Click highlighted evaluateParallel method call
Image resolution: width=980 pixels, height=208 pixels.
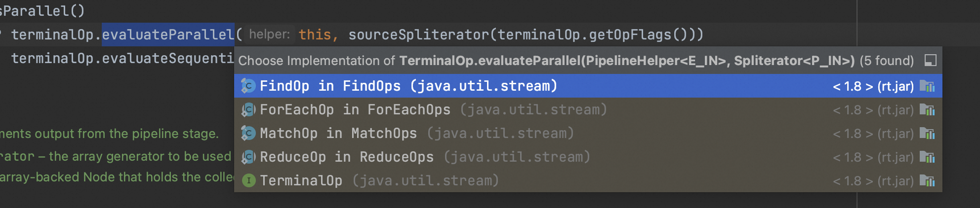click(x=168, y=35)
